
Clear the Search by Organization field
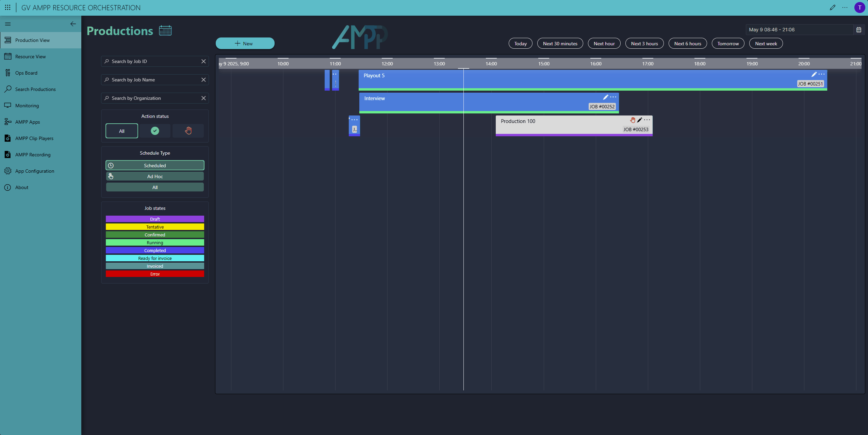(203, 98)
